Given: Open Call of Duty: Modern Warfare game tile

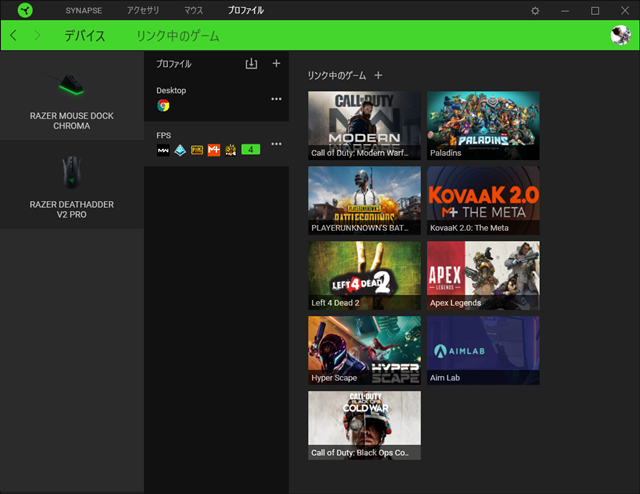Looking at the screenshot, I should coord(364,125).
